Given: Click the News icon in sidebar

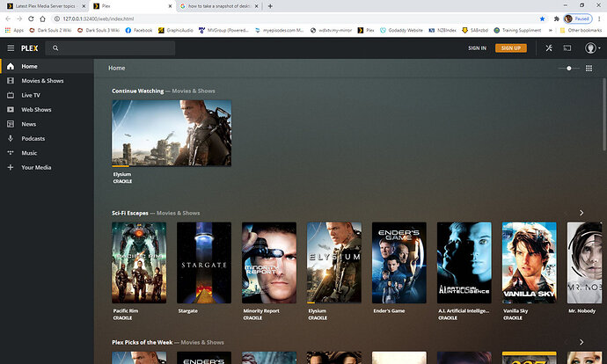Looking at the screenshot, I should (11, 124).
